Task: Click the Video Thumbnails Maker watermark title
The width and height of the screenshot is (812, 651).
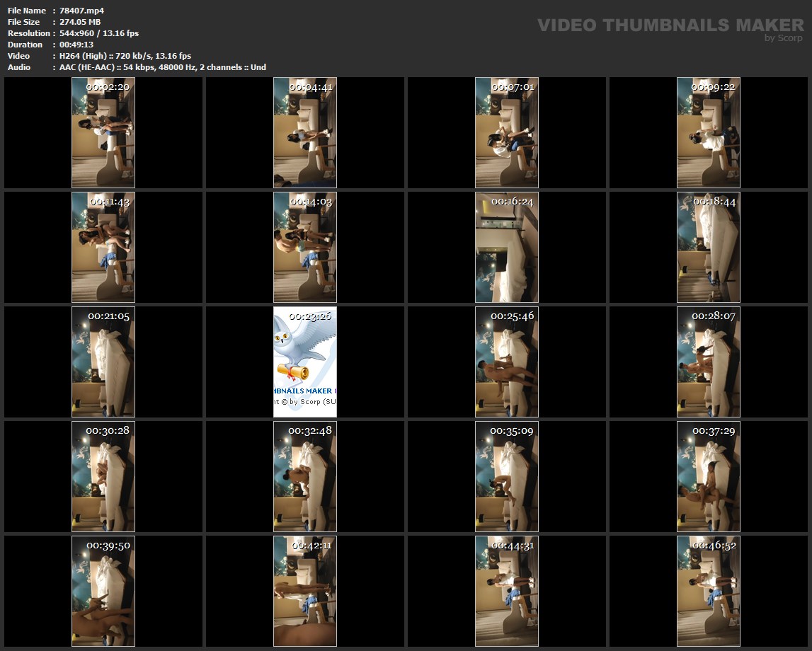Action: 670,25
